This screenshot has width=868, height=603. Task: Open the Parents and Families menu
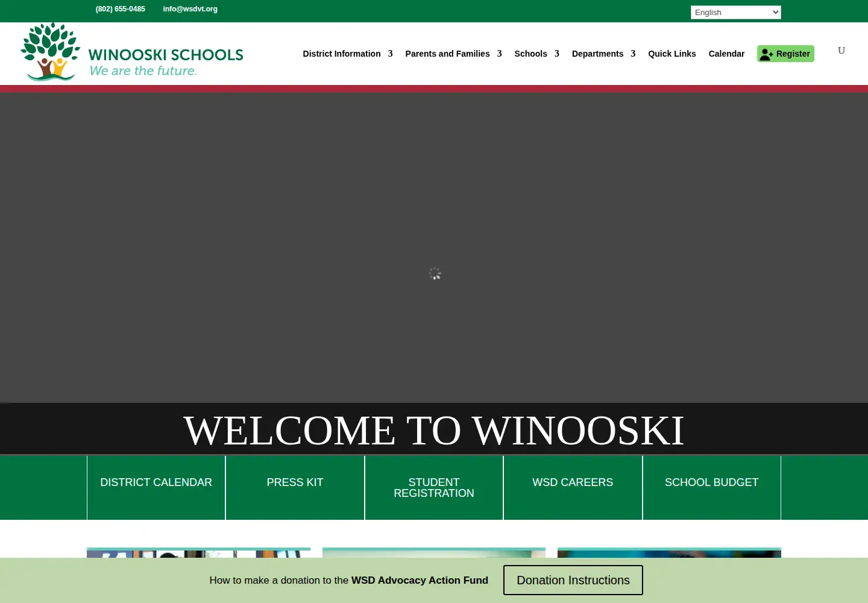tap(447, 54)
